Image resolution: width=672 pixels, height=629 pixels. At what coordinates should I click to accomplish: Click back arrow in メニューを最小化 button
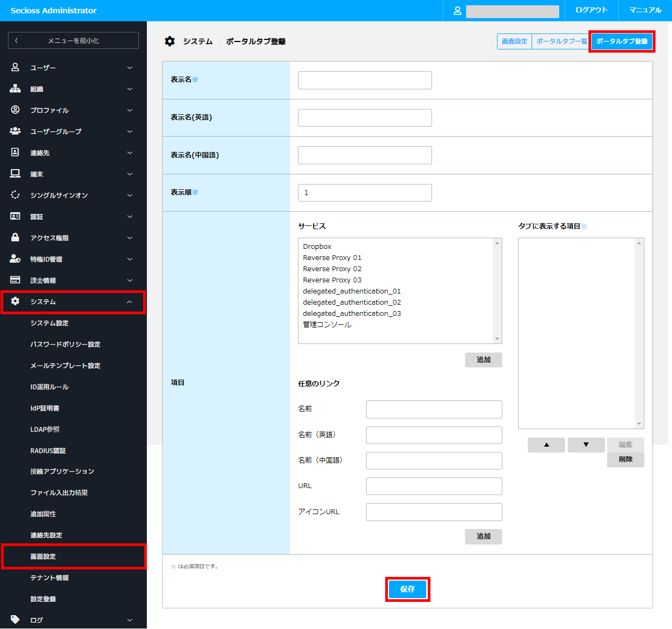tap(16, 40)
